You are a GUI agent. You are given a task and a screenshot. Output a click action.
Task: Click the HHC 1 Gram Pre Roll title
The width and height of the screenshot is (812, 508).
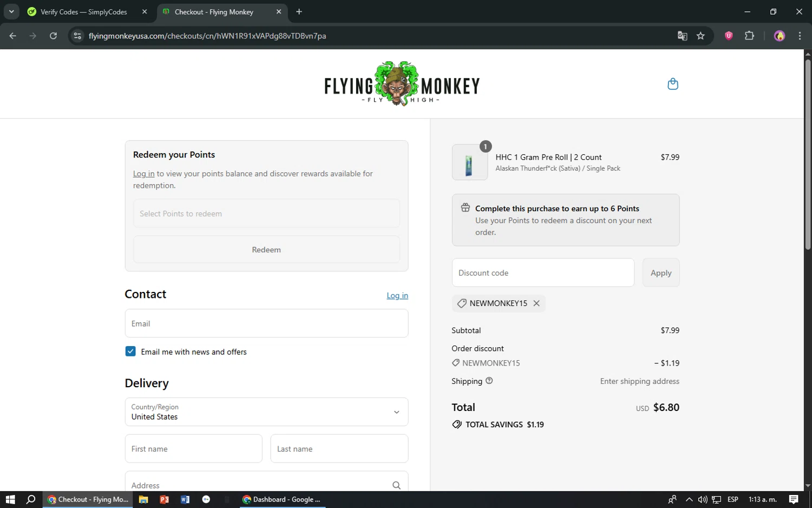coord(548,157)
